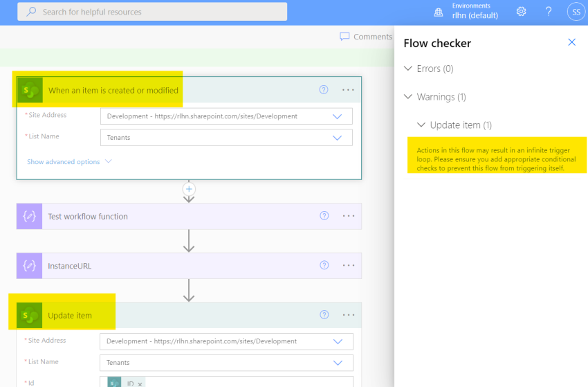Screen dimensions: 588x387
Task: Open help for InstanceURL step
Action: [324, 265]
